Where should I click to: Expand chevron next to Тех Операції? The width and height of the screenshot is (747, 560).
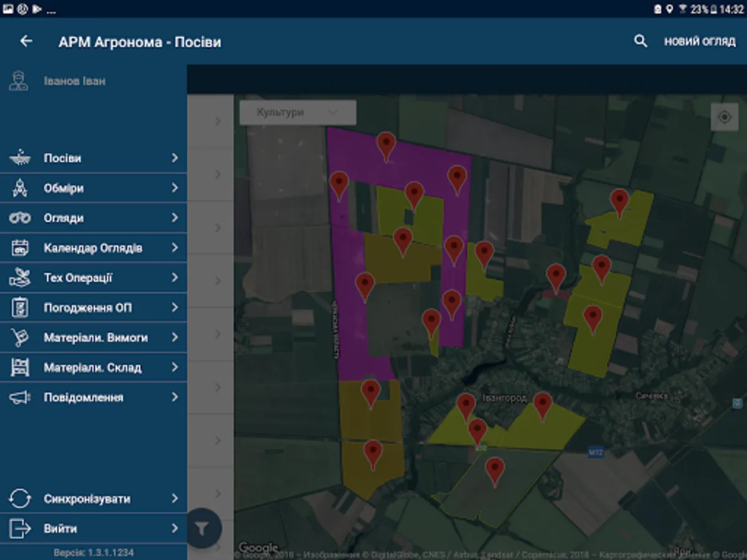[175, 278]
